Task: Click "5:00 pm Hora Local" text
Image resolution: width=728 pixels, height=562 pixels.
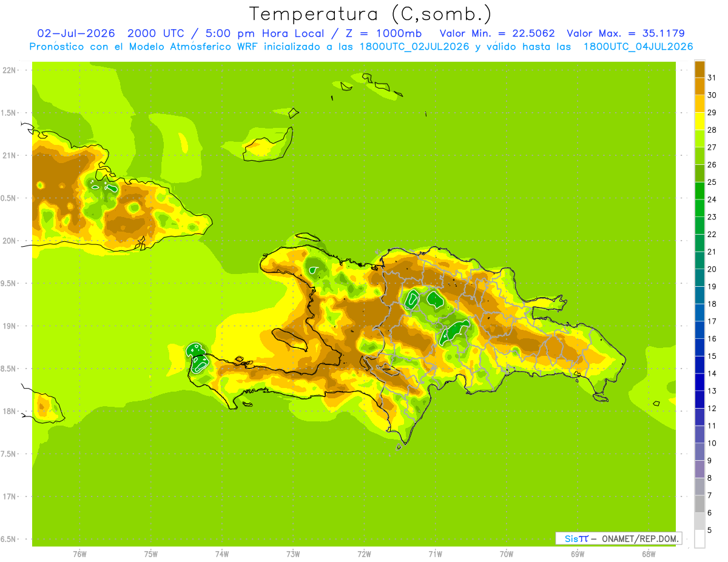Action: click(264, 33)
